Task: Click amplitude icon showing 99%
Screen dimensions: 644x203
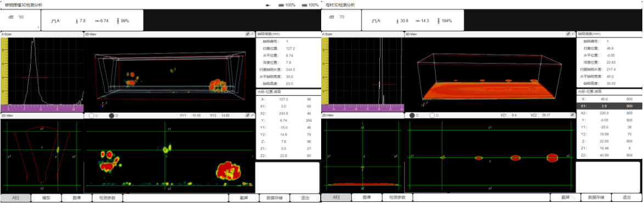Action: pyautogui.click(x=118, y=20)
